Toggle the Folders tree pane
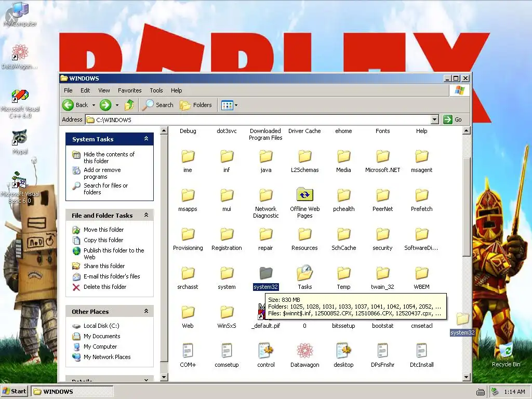 pos(196,105)
